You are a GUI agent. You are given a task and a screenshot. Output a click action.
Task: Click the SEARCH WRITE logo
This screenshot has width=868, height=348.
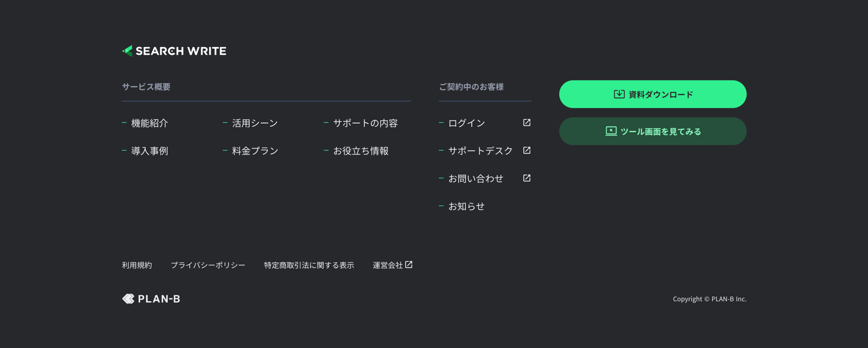click(x=174, y=51)
